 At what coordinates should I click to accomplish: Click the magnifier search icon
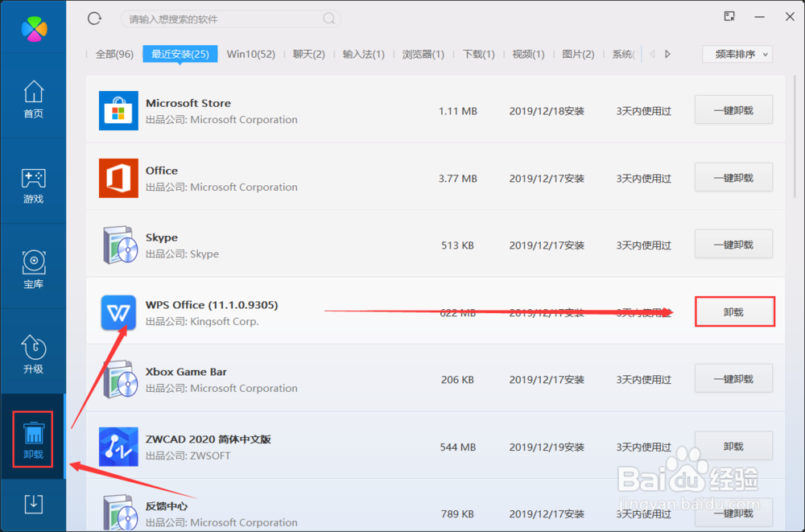coord(329,19)
